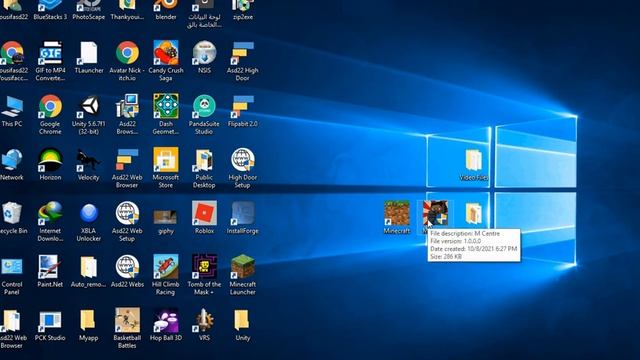Select the Google Chrome shortcut
Viewport: 640px width, 360px height.
pyautogui.click(x=50, y=114)
